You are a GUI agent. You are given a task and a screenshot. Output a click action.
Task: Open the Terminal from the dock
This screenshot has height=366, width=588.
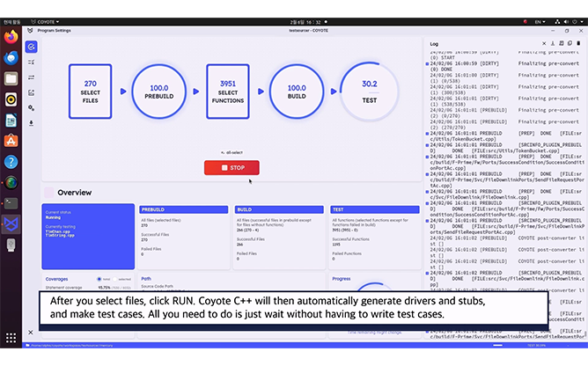(11, 203)
